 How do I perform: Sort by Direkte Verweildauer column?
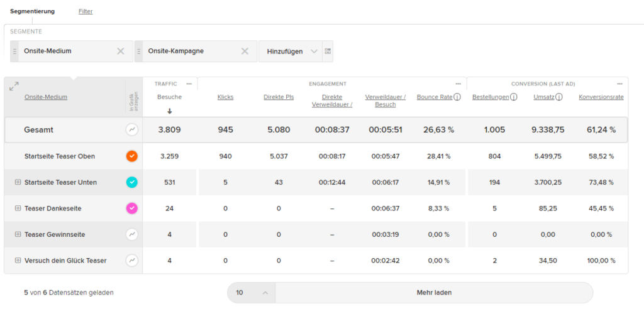[332, 101]
